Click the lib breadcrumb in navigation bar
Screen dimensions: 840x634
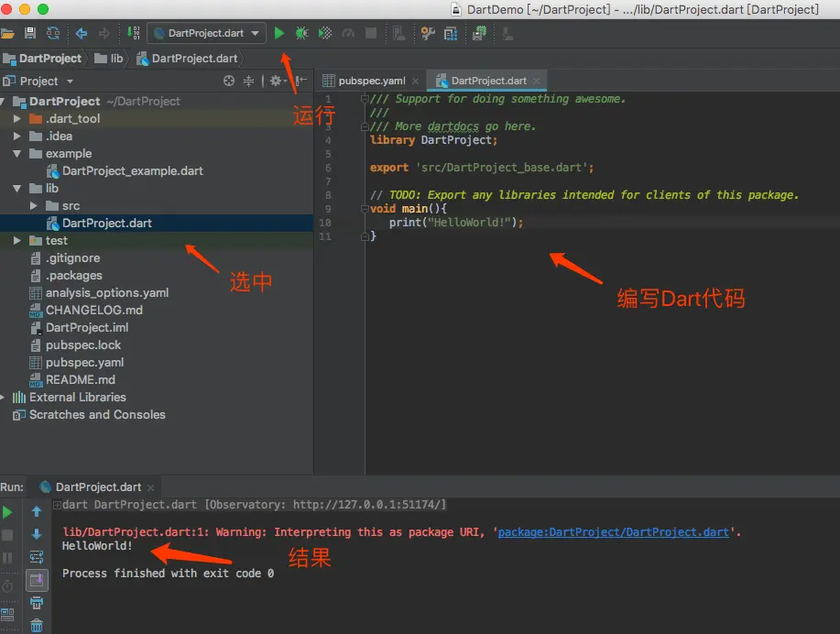tap(109, 59)
